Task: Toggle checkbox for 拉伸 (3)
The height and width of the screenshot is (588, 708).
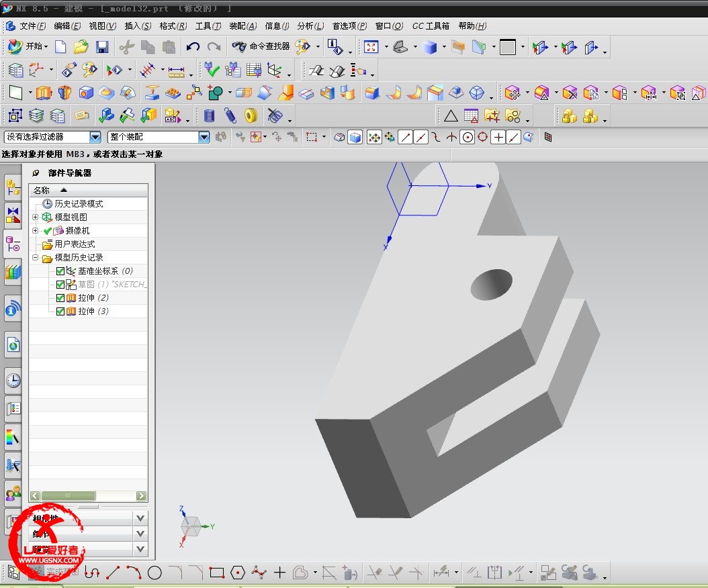Action: [x=60, y=311]
